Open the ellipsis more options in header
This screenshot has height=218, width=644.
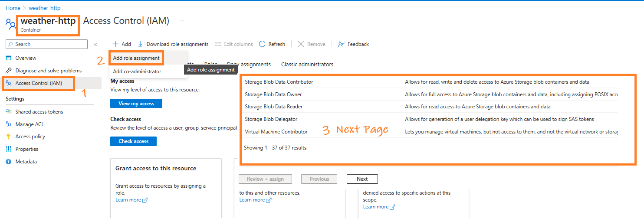(181, 20)
